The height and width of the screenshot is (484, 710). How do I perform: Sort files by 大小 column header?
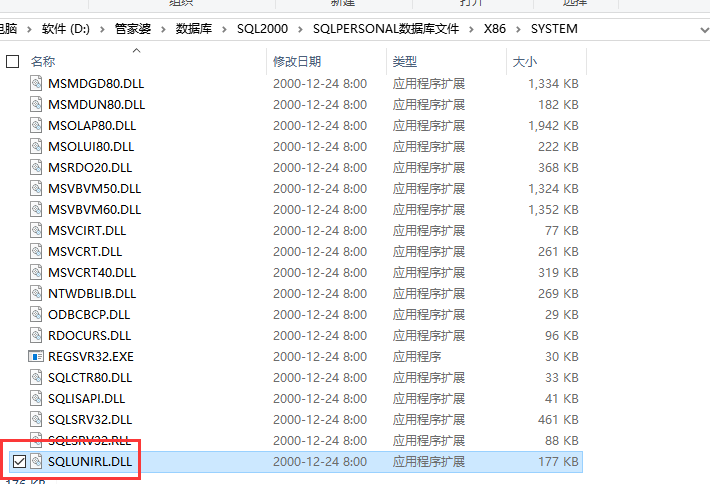tap(525, 61)
